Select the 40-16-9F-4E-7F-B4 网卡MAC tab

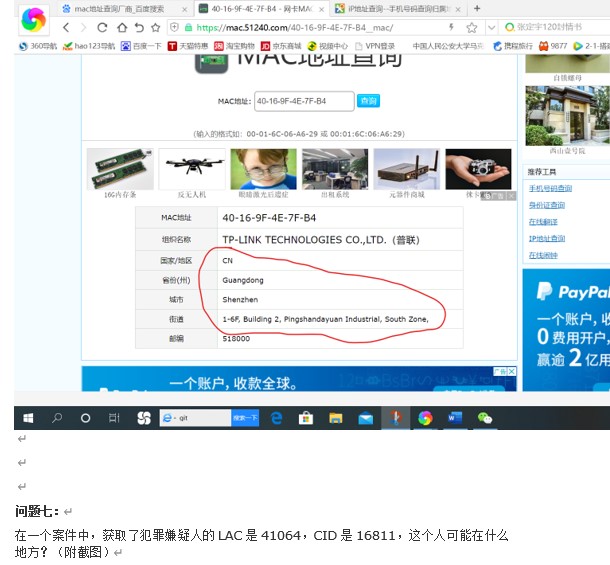click(x=261, y=9)
